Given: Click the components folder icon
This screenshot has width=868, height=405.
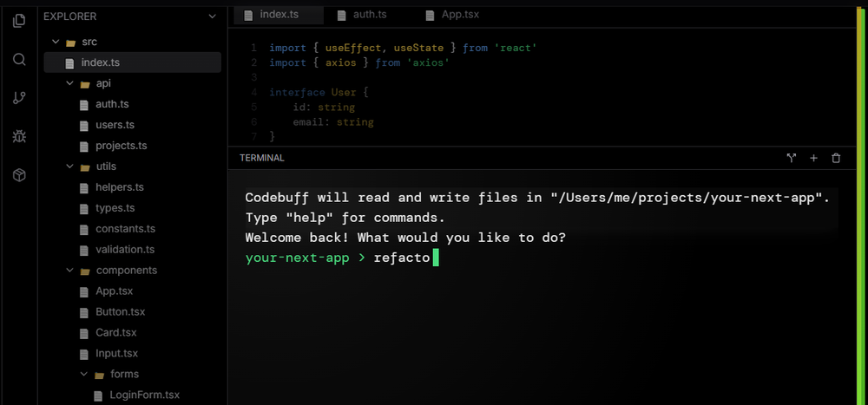Looking at the screenshot, I should coord(85,271).
